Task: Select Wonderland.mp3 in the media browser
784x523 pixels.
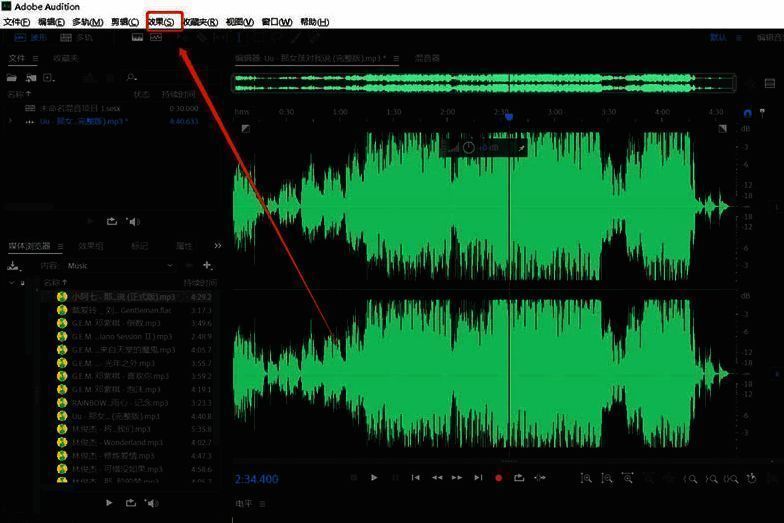Action: pyautogui.click(x=116, y=441)
